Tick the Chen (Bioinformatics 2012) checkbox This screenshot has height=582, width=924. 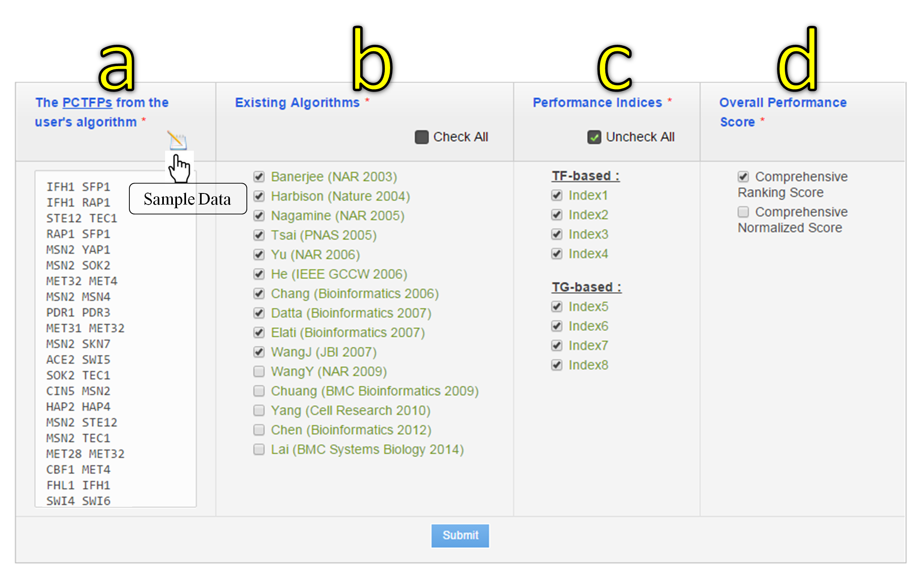tap(259, 430)
